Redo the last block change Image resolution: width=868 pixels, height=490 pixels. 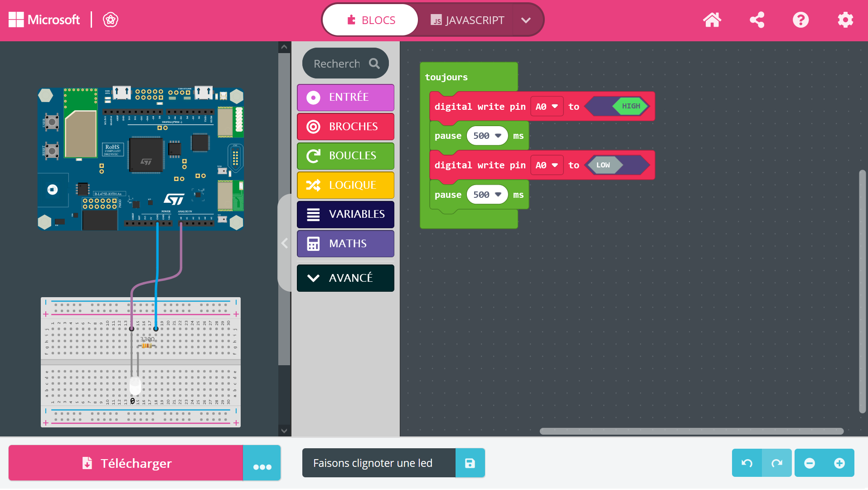[777, 463]
